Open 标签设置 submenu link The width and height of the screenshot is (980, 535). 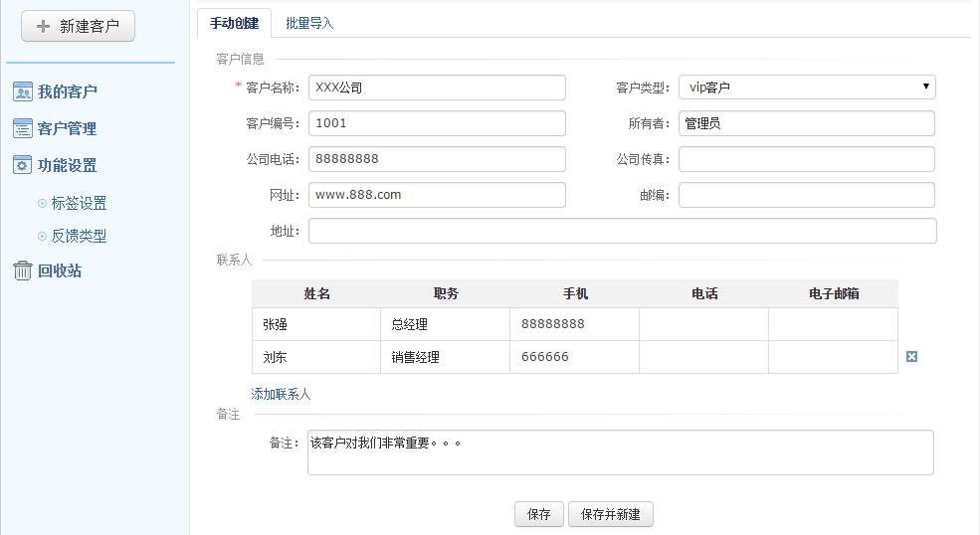79,203
